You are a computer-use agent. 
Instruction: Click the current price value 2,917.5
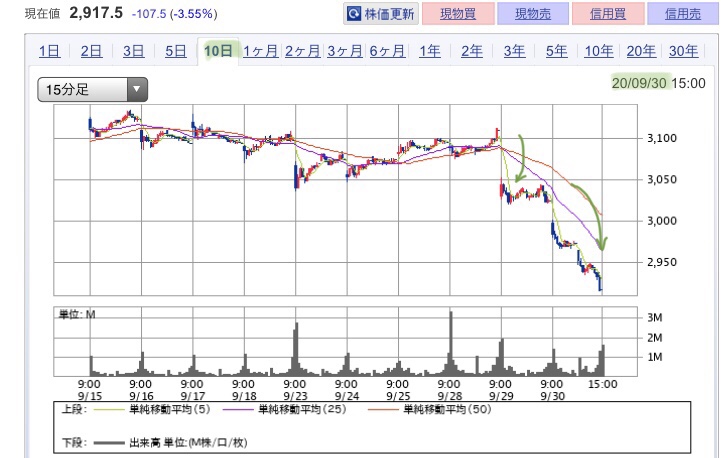click(x=96, y=13)
